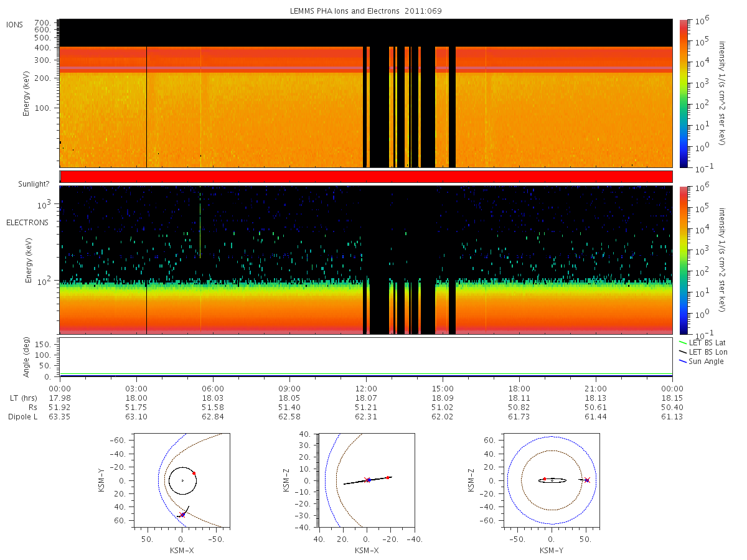Screen dimensions: 747x560
Task: Click the electron intensity color bar
Action: point(683,260)
